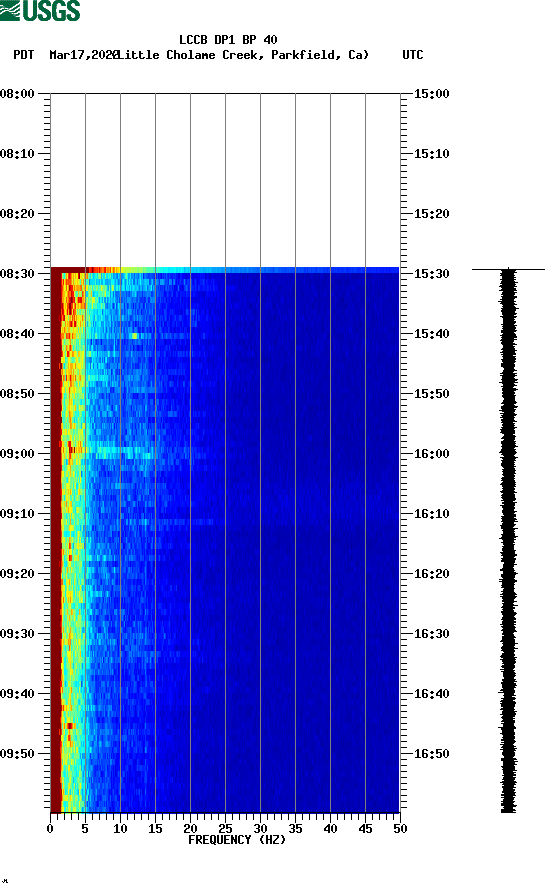This screenshot has width=552, height=892.
Task: Click the 09:00 PDT time label
Action: pyautogui.click(x=18, y=454)
